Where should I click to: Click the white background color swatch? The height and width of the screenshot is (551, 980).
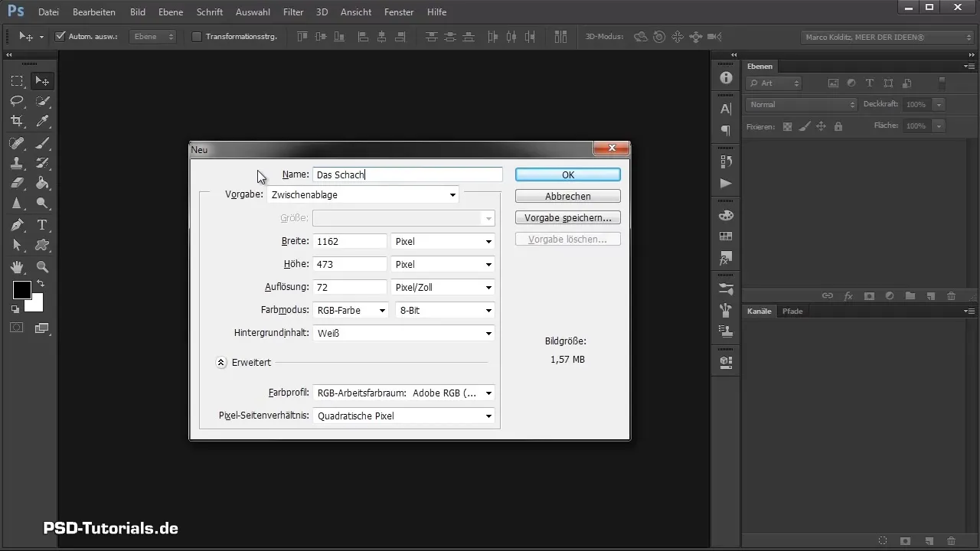[36, 306]
